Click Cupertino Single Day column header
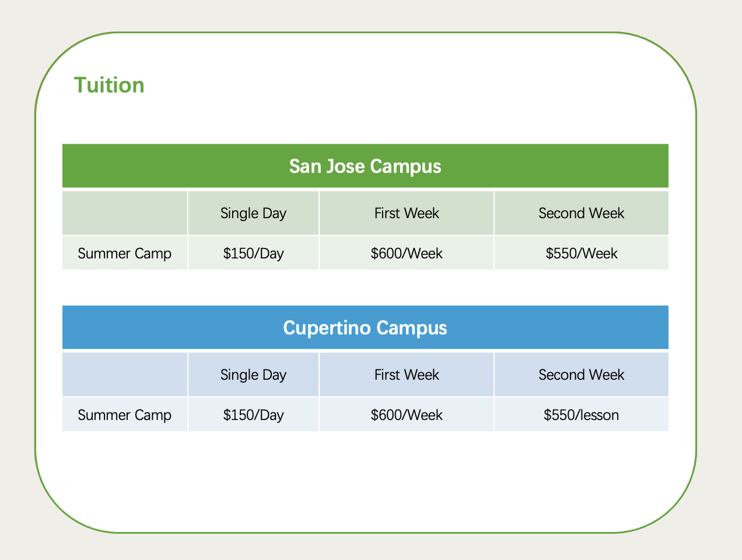The height and width of the screenshot is (560, 742). point(254,374)
